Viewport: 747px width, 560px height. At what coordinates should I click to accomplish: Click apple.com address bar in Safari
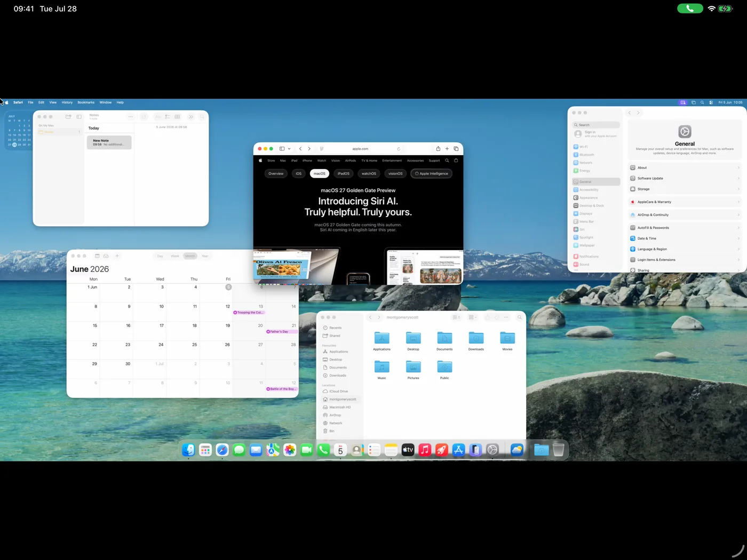pyautogui.click(x=360, y=149)
